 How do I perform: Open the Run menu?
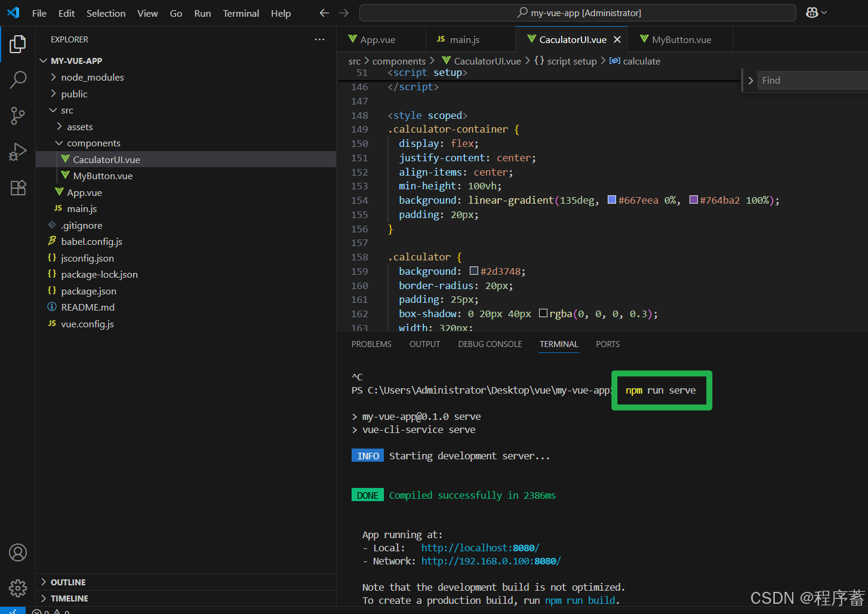coord(202,13)
